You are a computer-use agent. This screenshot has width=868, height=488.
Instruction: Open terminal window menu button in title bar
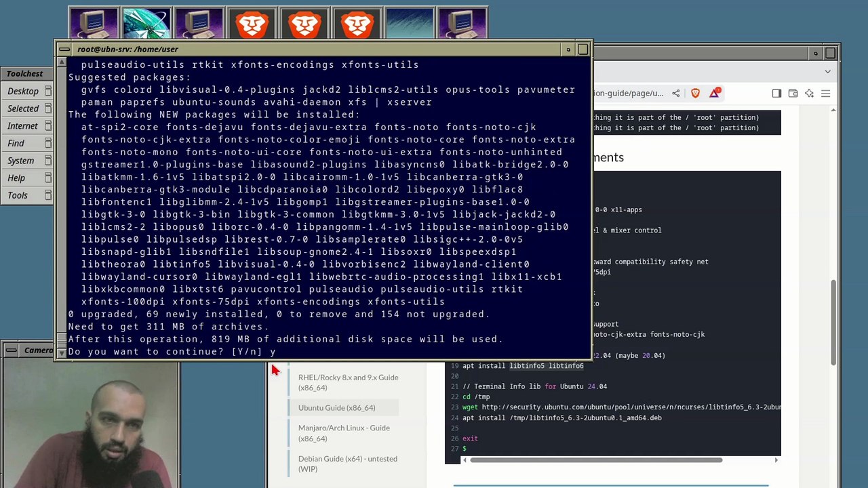point(63,49)
